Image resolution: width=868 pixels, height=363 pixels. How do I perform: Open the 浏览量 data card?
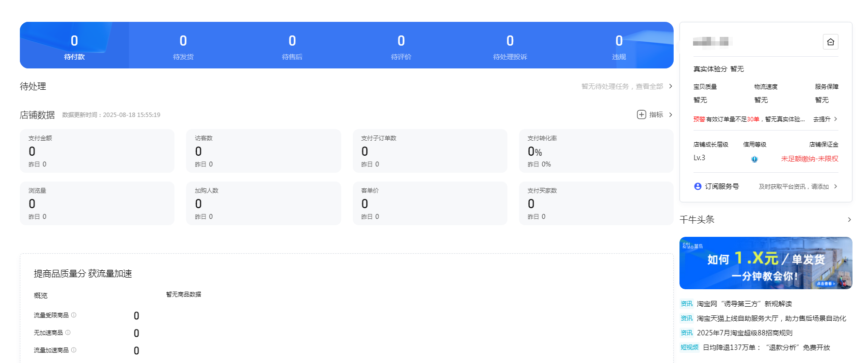[x=97, y=203]
